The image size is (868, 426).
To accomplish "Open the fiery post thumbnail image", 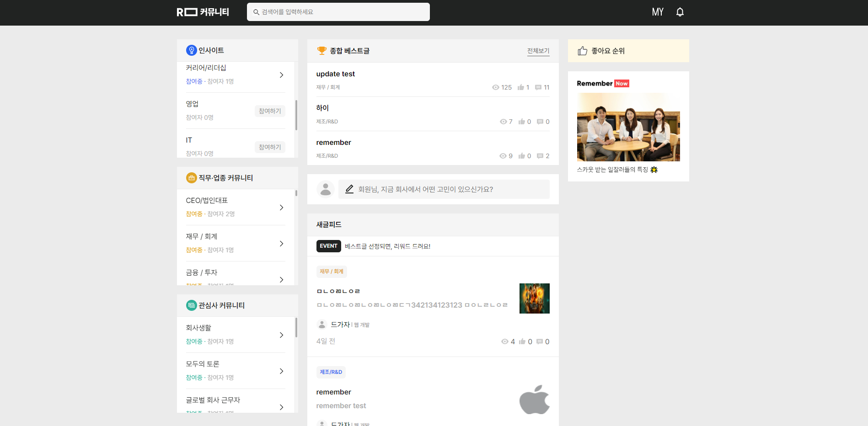I will (535, 298).
